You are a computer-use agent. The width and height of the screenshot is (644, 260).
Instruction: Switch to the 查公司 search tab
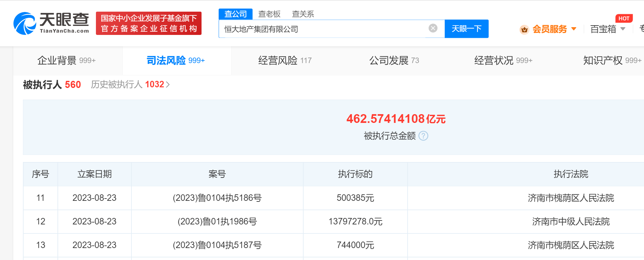(235, 14)
